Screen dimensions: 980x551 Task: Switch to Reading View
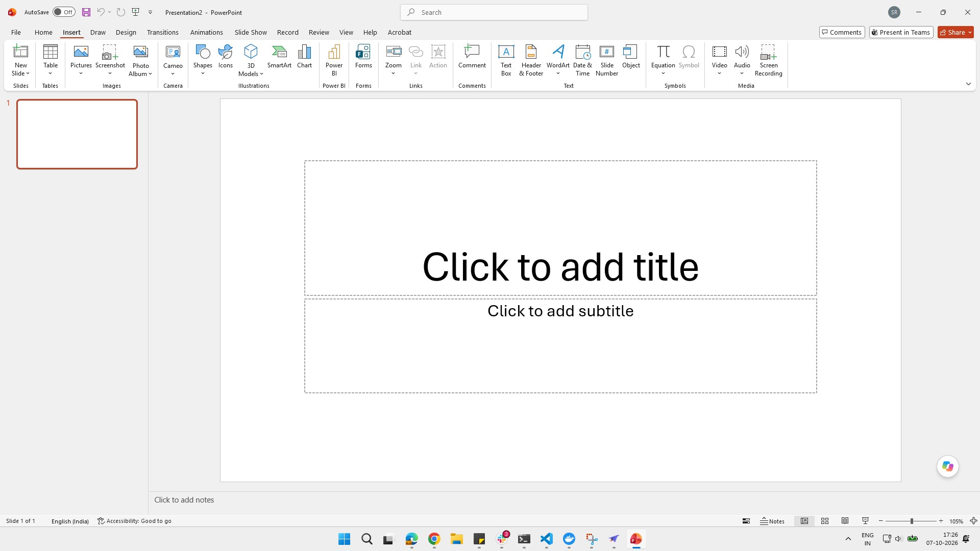(x=845, y=521)
